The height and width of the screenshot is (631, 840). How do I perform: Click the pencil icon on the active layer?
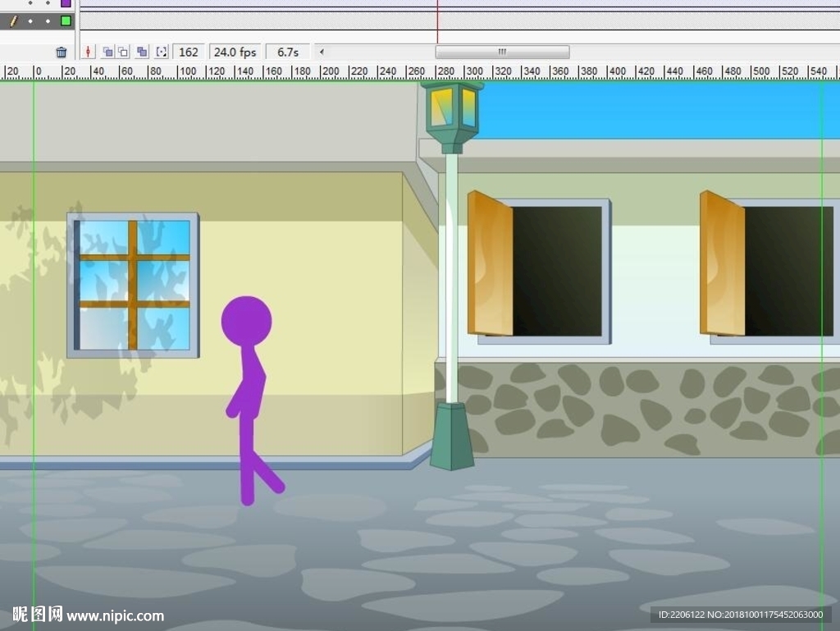(13, 21)
